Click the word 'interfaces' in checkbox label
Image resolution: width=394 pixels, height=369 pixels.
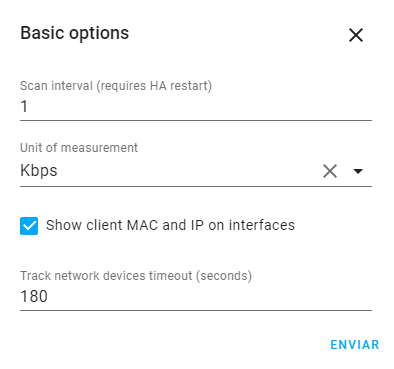click(262, 225)
